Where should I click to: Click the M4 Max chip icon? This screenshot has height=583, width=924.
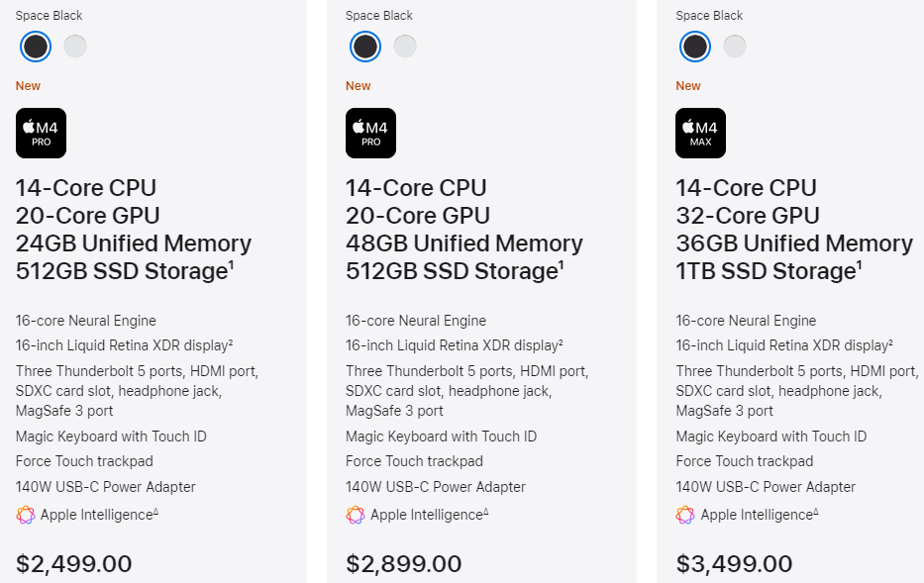[700, 133]
